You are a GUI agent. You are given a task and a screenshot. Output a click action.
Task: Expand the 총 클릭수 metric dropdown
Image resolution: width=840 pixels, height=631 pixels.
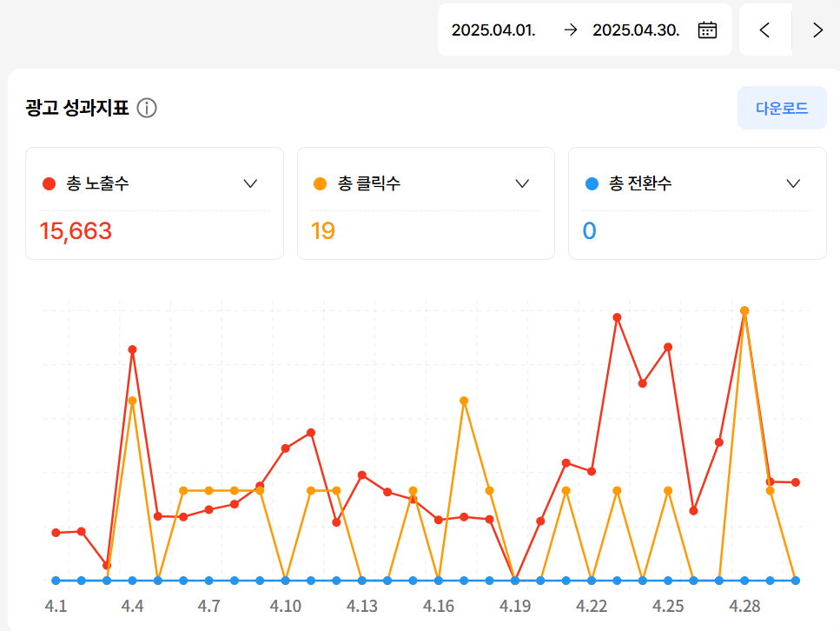(x=522, y=184)
